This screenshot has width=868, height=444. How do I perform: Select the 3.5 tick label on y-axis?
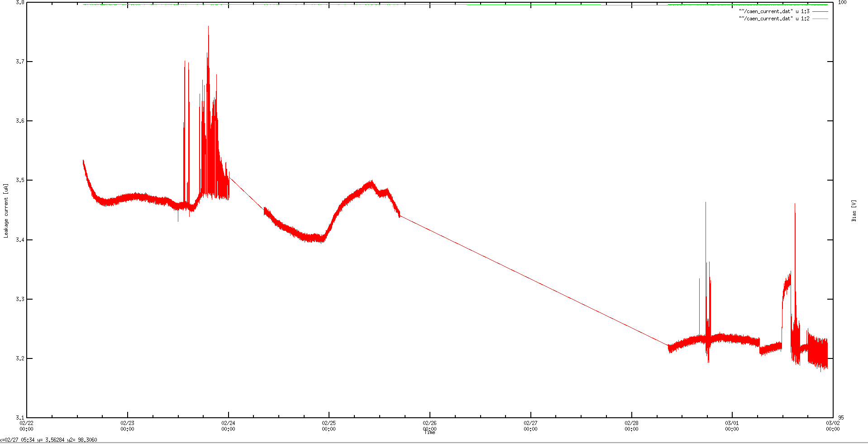pos(20,180)
